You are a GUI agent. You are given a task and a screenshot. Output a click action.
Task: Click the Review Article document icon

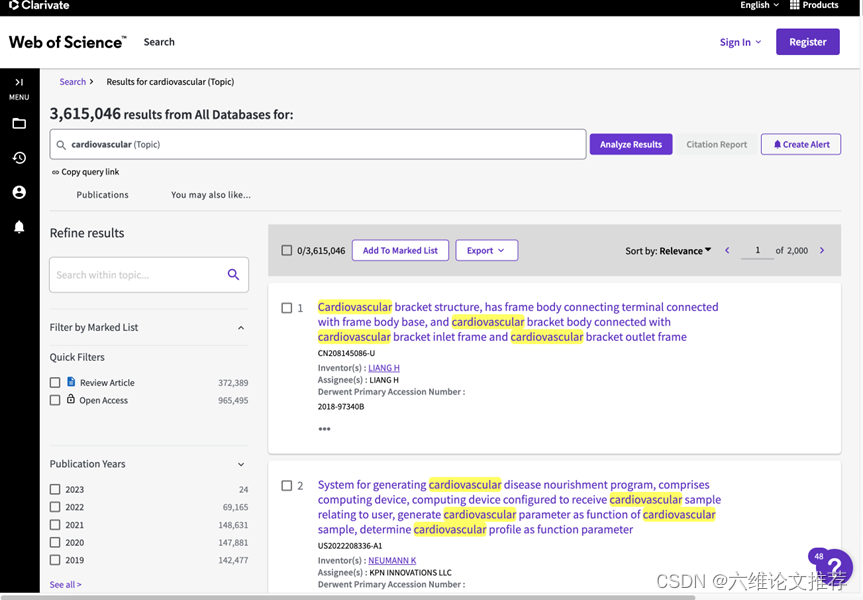(x=71, y=381)
